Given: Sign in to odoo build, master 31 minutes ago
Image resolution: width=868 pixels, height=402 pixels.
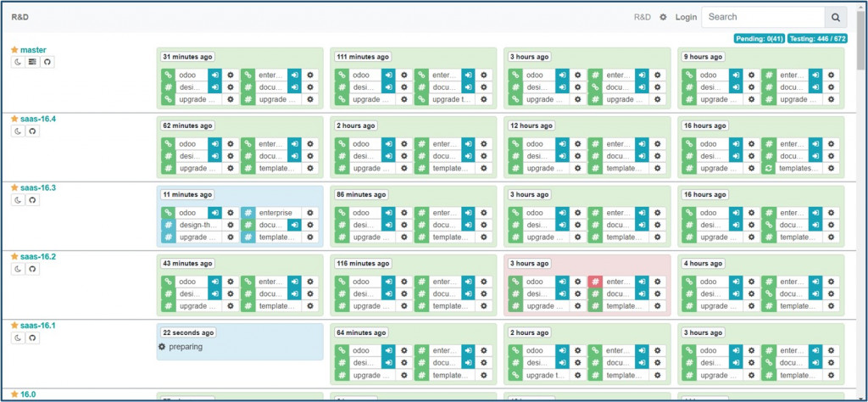Looking at the screenshot, I should 214,75.
